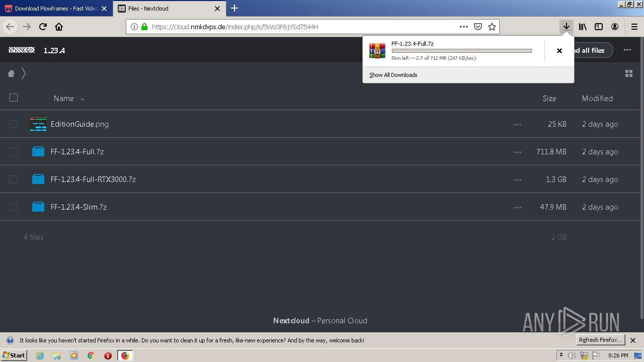Click the 1.3 GB size value
The height and width of the screenshot is (362, 644).
(556, 179)
